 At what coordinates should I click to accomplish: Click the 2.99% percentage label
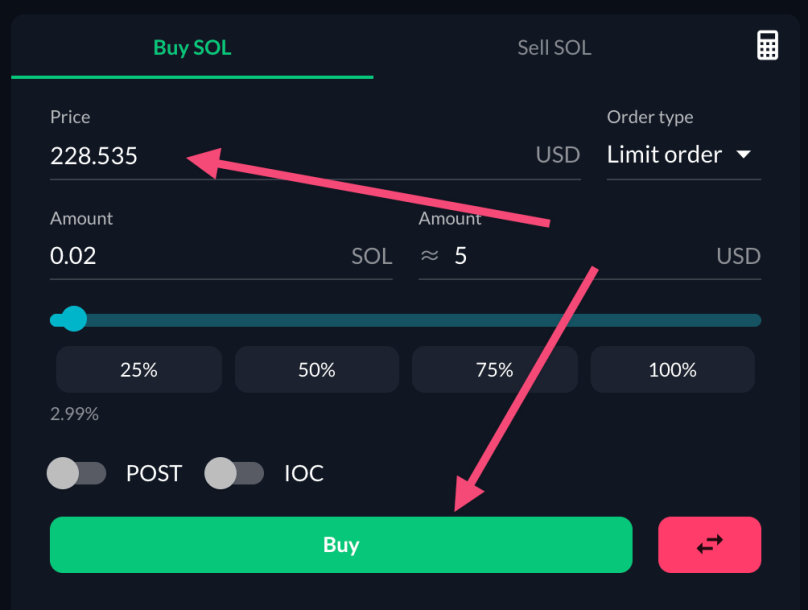click(x=73, y=413)
